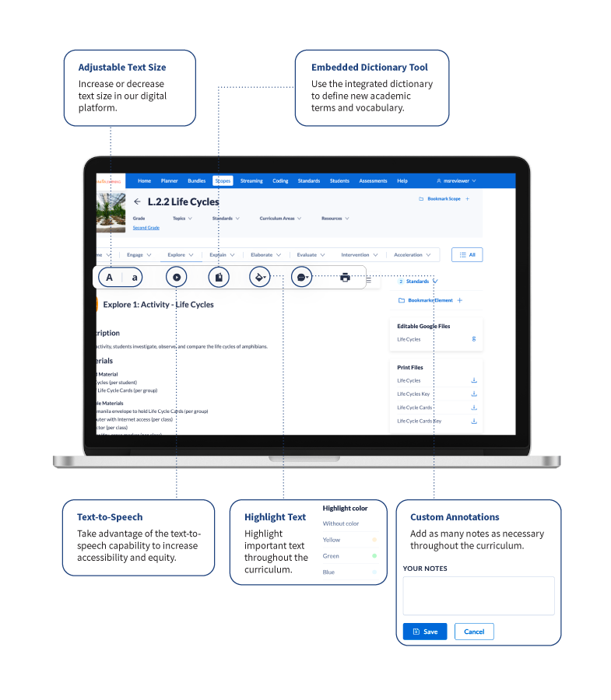The image size is (611, 700).
Task: Open the Help menu item
Action: (x=402, y=180)
